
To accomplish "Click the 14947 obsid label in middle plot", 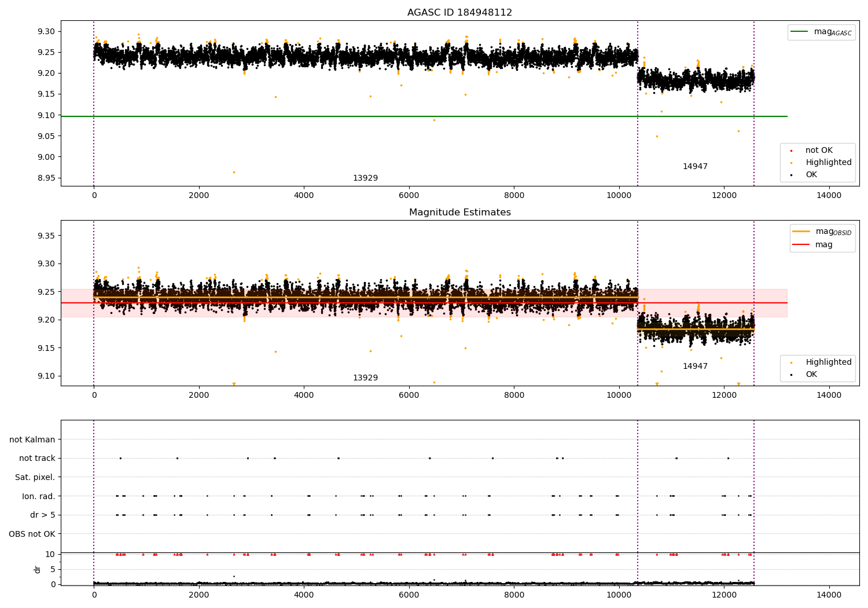I will pos(695,367).
